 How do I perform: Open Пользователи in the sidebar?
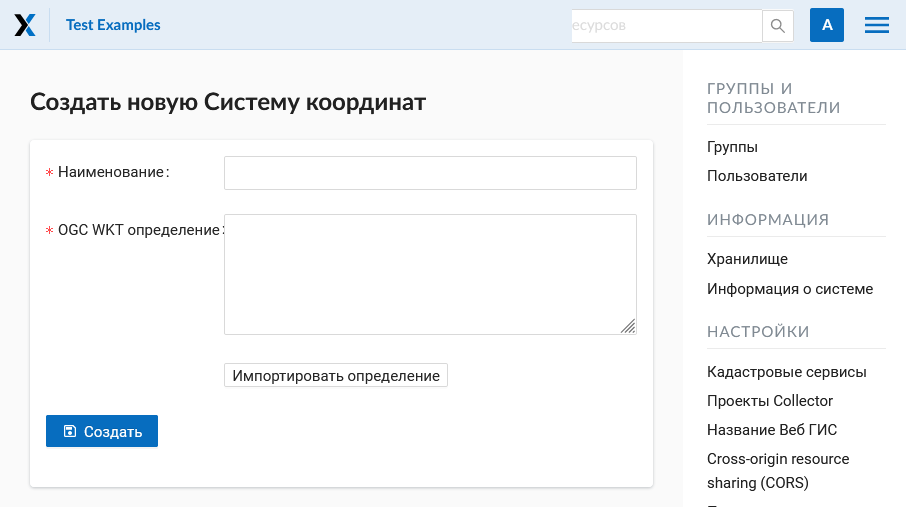757,176
